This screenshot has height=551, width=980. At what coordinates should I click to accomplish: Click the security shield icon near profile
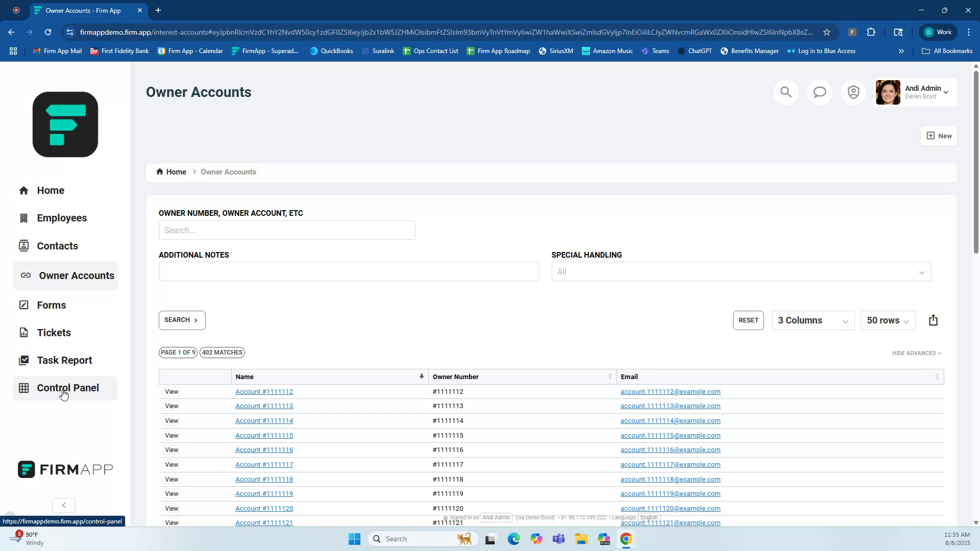tap(853, 92)
